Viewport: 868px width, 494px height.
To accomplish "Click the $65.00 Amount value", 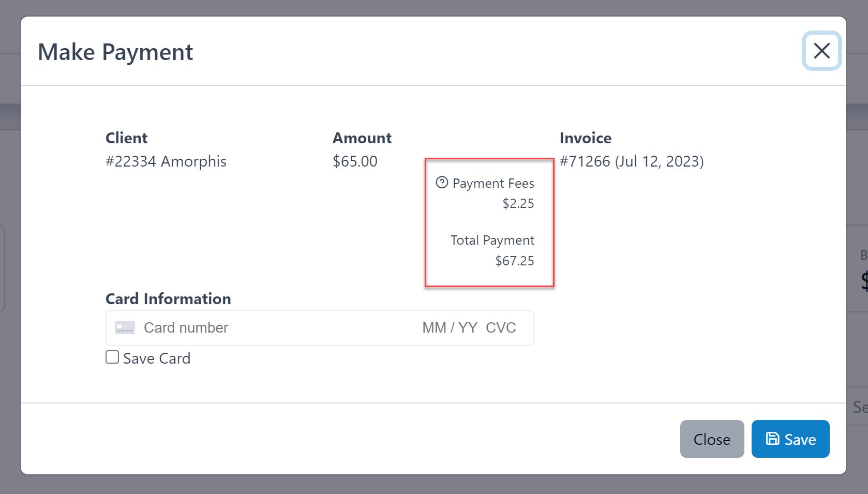I will 355,161.
